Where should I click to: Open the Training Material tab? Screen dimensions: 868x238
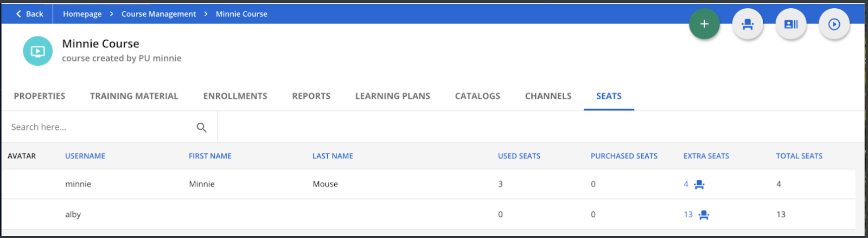click(x=134, y=96)
